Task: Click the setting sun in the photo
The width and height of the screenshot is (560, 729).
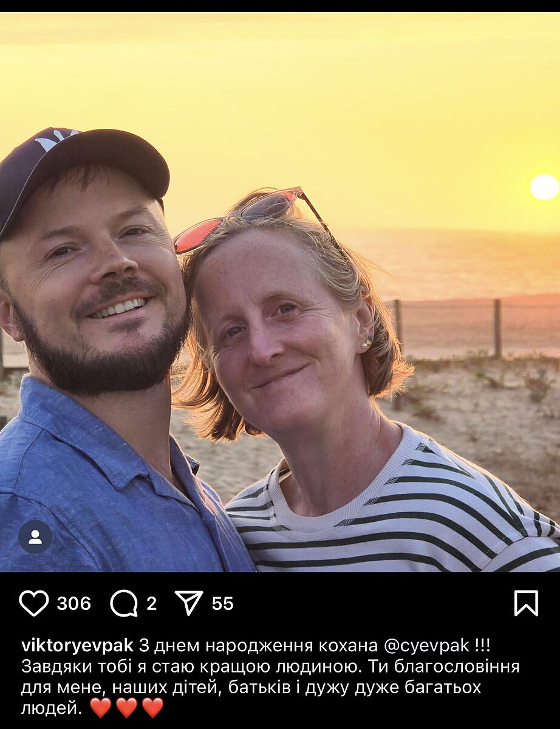Action: tap(544, 187)
